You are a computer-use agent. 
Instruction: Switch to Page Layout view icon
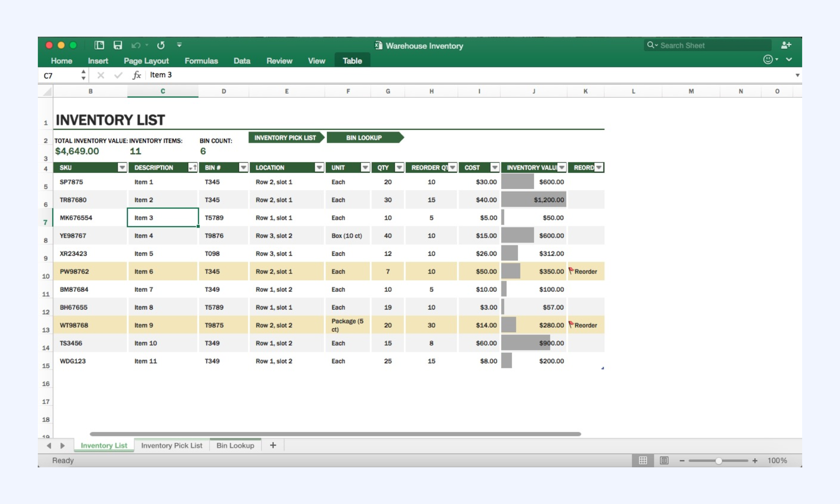(664, 461)
